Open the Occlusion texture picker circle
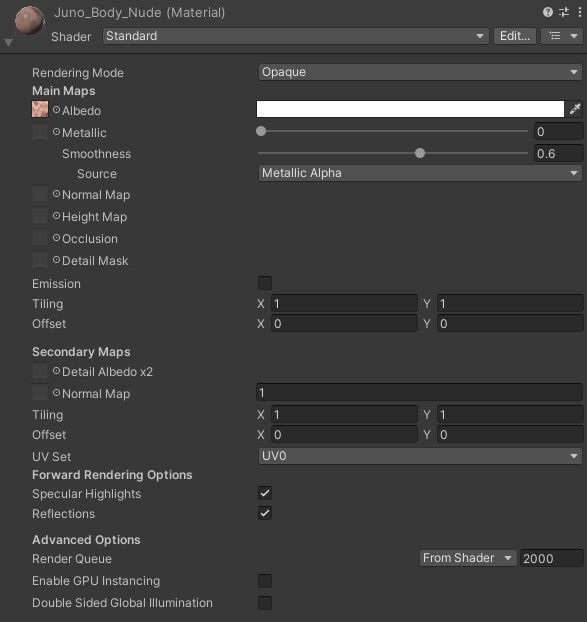The height and width of the screenshot is (622, 587). [x=56, y=238]
